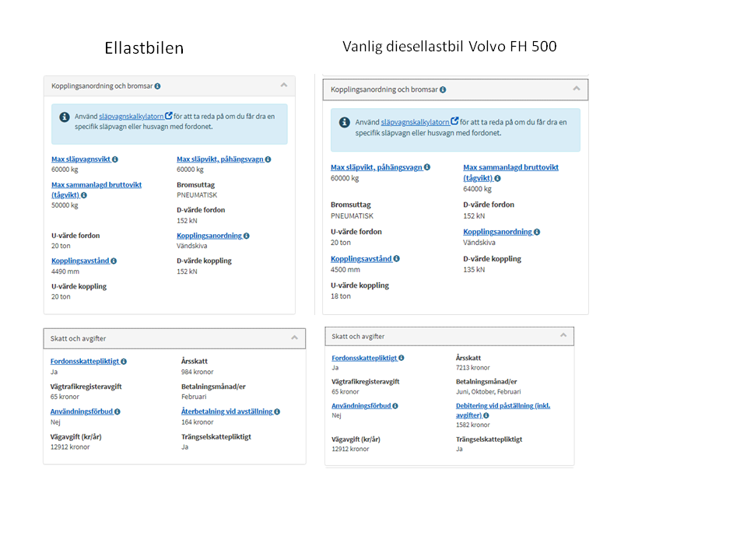Click info icon in left Kopplingsanordning och bromsar header
This screenshot has width=747, height=560.
(157, 86)
